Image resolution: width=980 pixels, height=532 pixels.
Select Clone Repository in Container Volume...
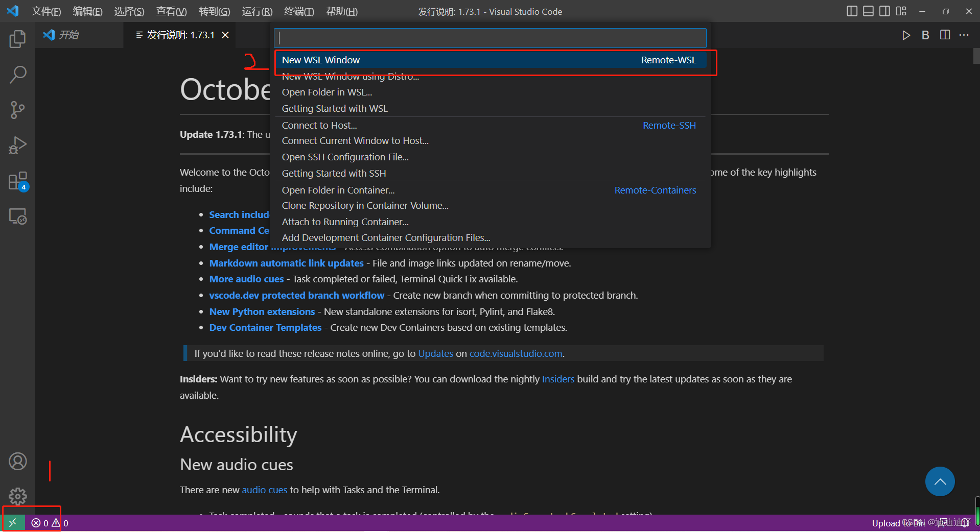[490, 206]
